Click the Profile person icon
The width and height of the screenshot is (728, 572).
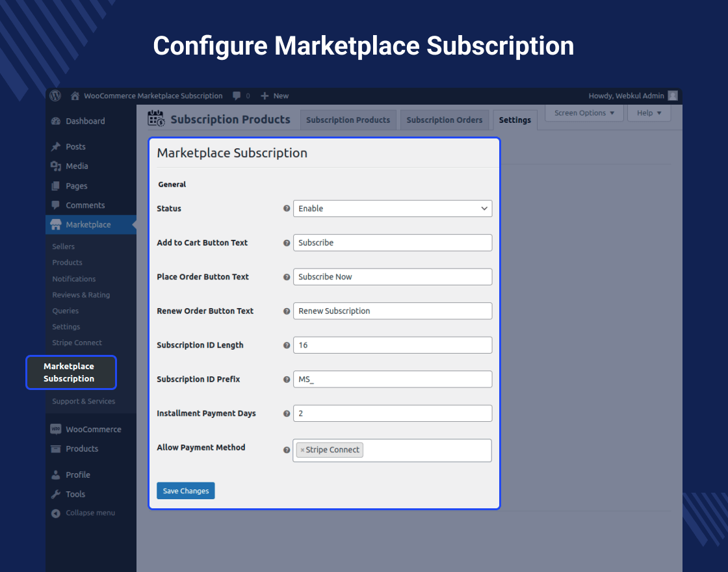(x=56, y=475)
